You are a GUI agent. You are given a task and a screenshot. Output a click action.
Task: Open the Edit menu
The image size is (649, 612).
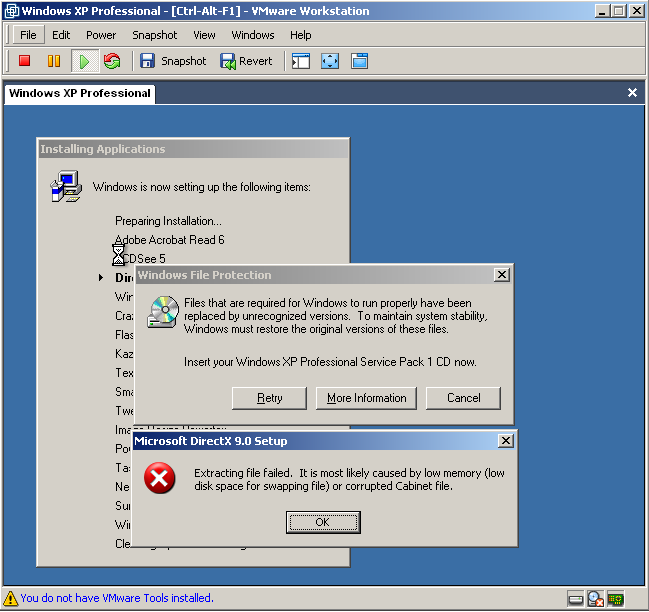point(61,35)
